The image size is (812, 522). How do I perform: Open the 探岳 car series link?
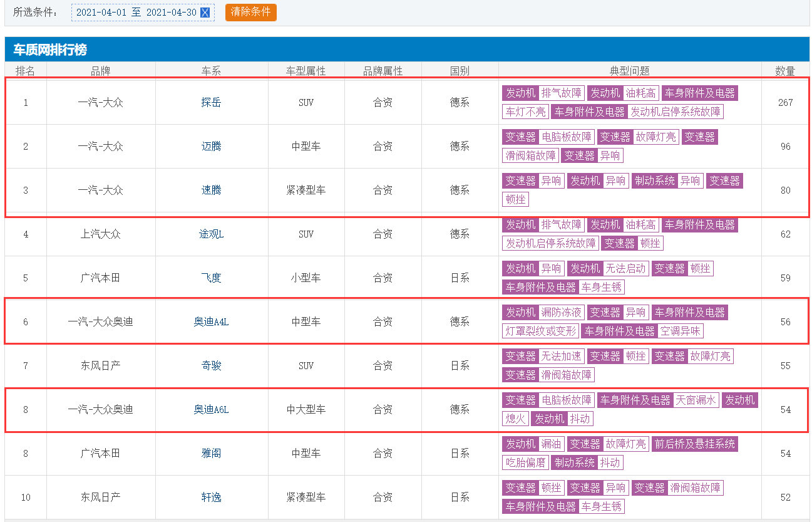pos(212,103)
